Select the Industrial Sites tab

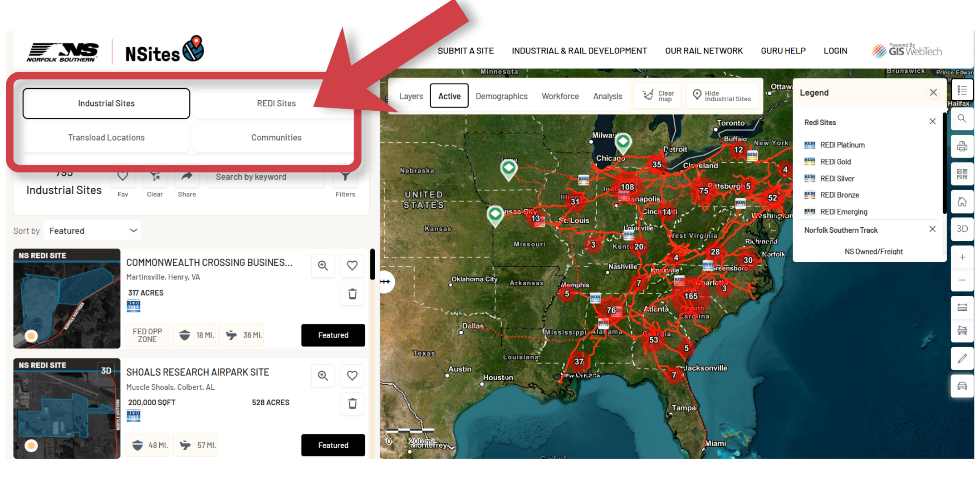106,103
